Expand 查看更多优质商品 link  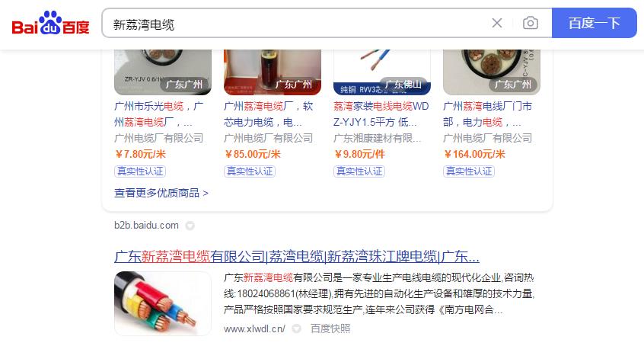[x=161, y=193]
